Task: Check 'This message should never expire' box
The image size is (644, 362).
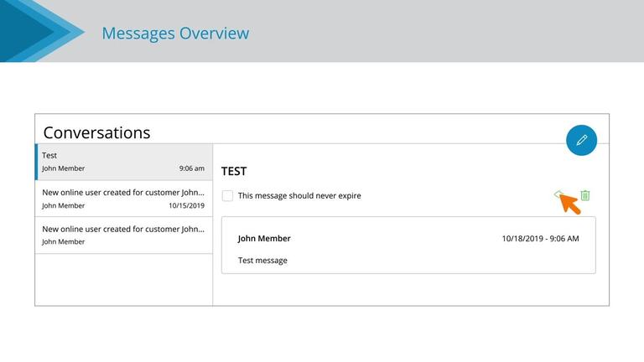Action: (227, 196)
